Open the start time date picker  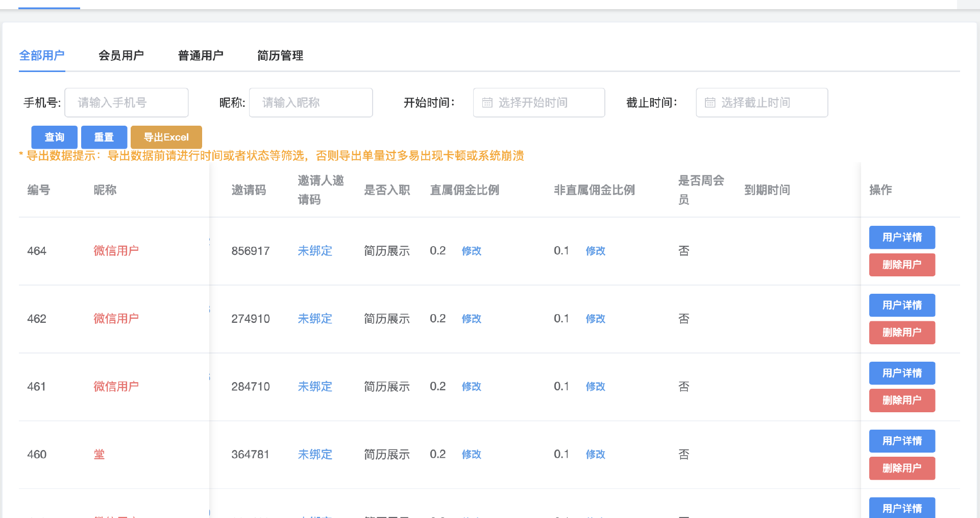pos(539,103)
